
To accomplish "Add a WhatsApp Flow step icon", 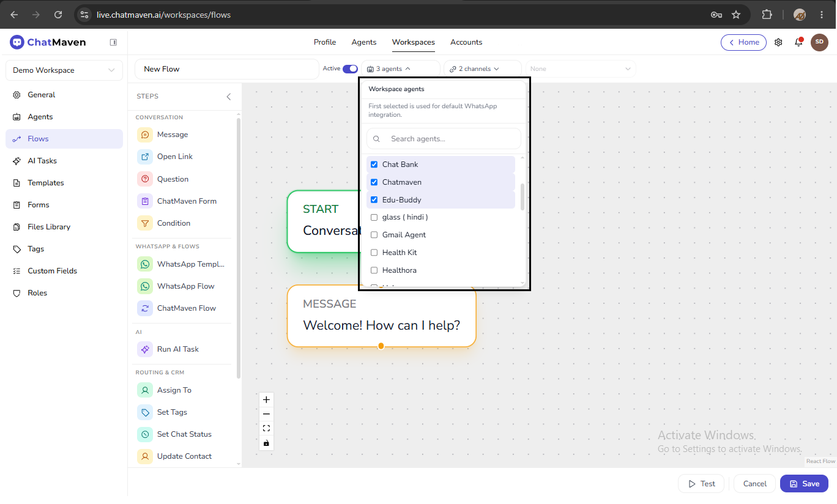I will 145,286.
